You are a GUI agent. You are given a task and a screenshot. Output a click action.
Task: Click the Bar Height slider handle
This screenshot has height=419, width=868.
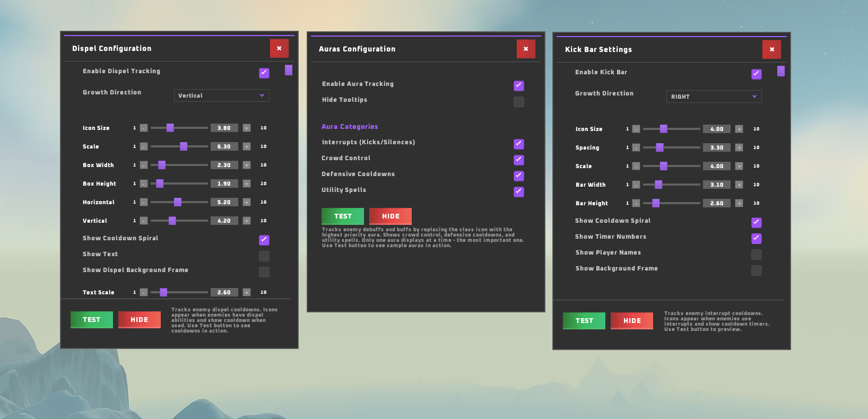[656, 203]
